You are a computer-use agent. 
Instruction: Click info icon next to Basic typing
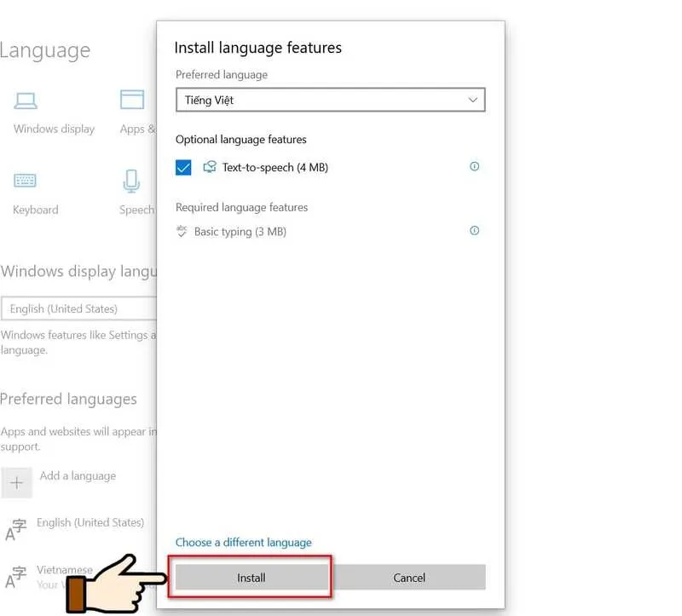(475, 231)
